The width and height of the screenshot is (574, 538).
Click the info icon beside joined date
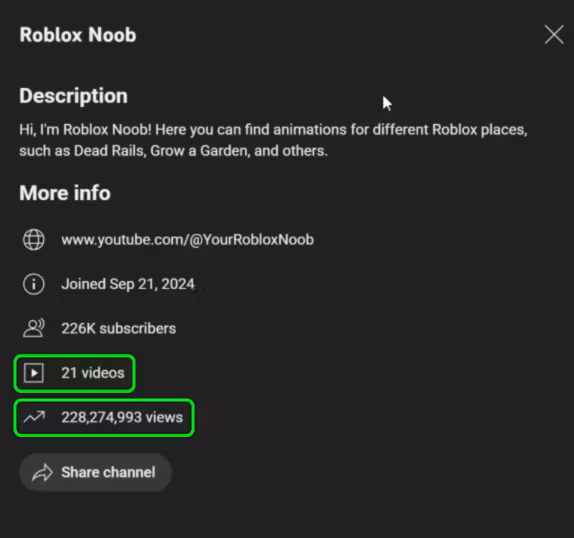tap(34, 284)
